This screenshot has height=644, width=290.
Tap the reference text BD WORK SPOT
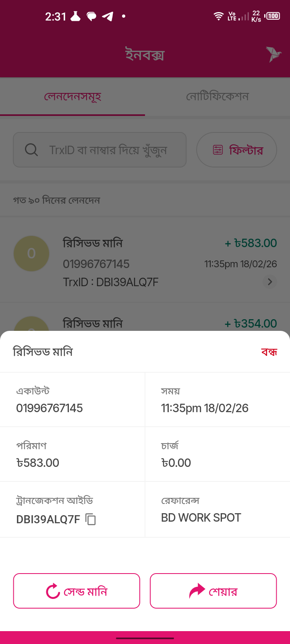point(201,518)
